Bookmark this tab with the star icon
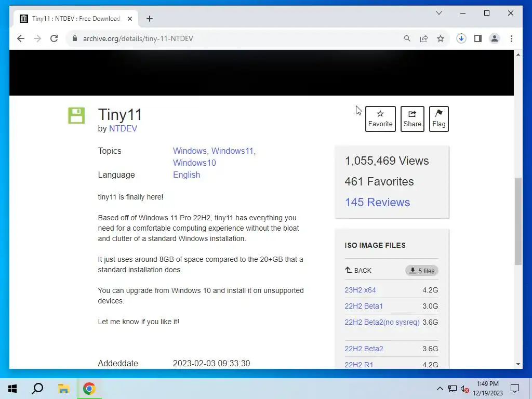This screenshot has height=399, width=532. coord(441,38)
